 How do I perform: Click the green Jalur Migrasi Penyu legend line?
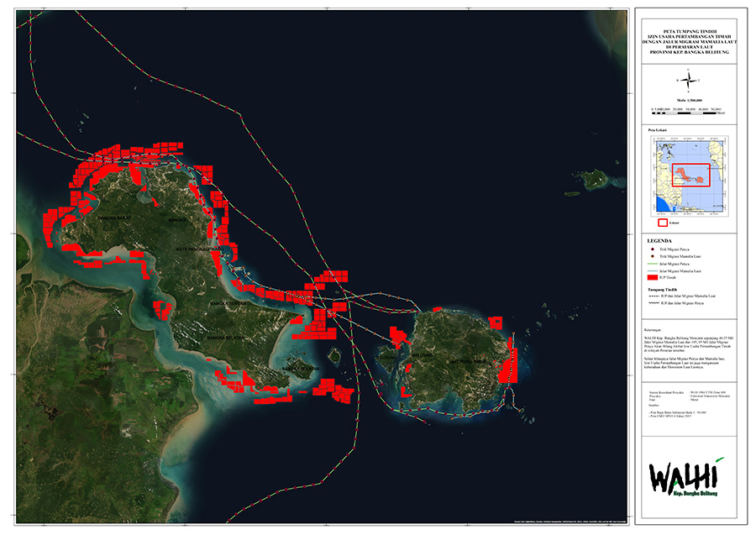click(x=654, y=264)
